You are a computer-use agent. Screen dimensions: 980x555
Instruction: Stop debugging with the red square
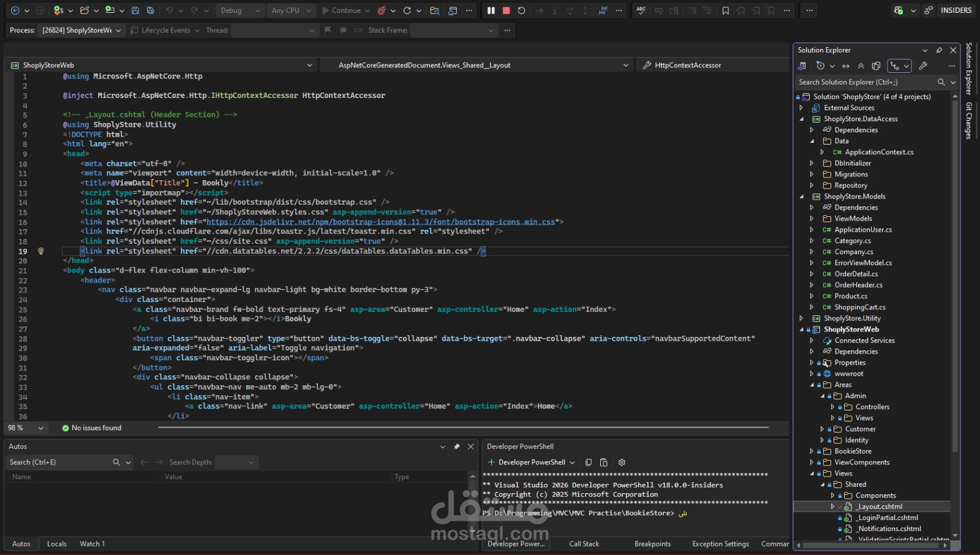coord(507,10)
